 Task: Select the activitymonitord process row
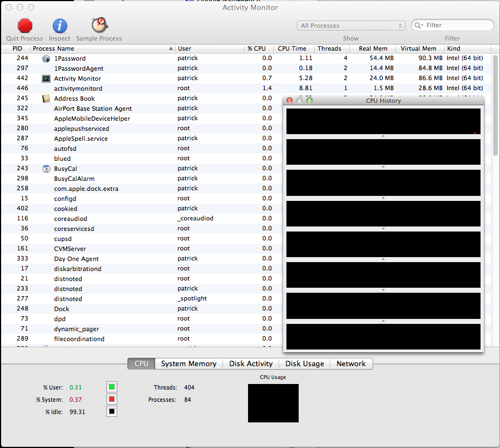(246, 88)
